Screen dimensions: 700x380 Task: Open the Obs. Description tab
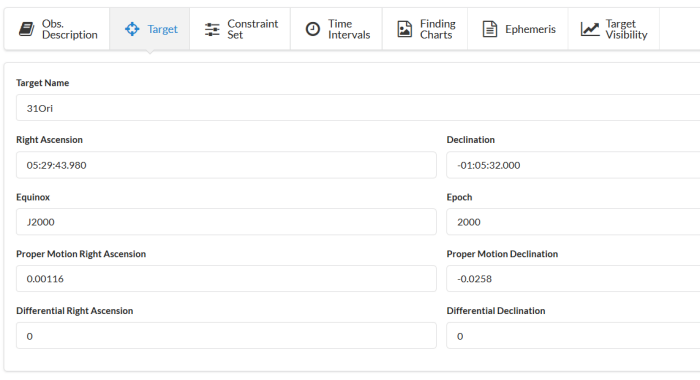57,29
